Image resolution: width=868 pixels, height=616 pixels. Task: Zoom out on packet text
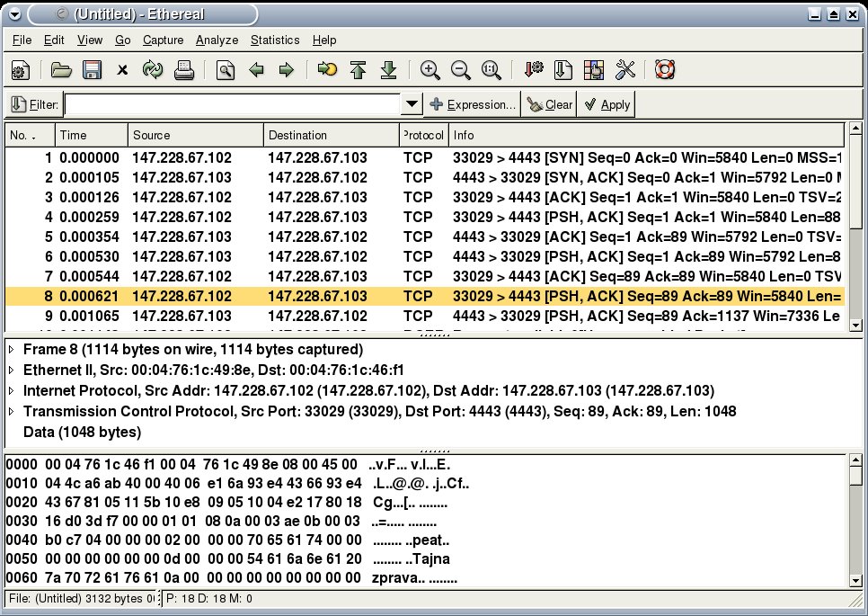[460, 70]
